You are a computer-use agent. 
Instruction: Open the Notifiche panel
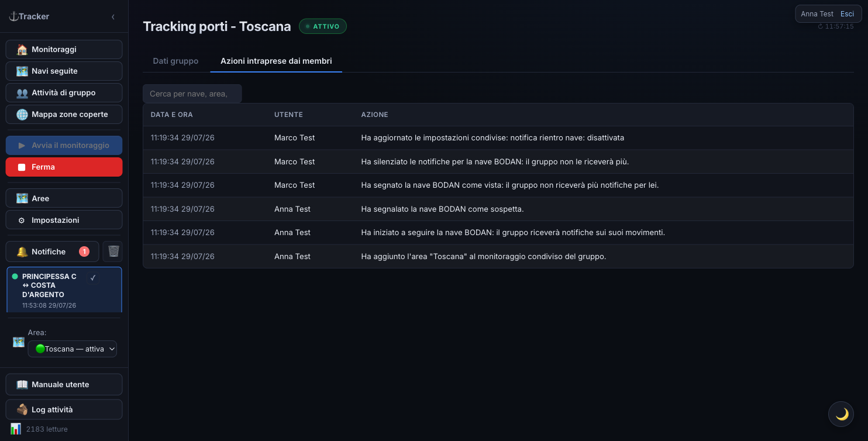pyautogui.click(x=52, y=251)
